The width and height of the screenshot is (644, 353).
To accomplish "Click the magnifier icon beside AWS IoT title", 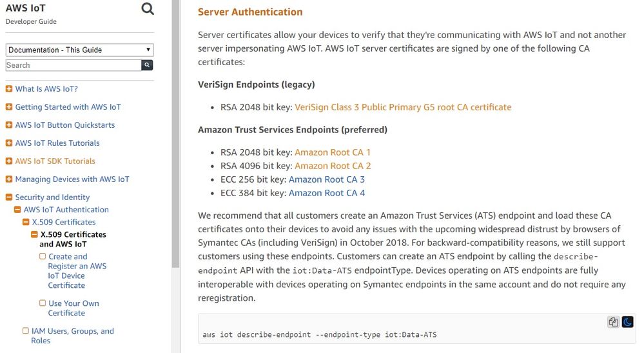I will [148, 9].
